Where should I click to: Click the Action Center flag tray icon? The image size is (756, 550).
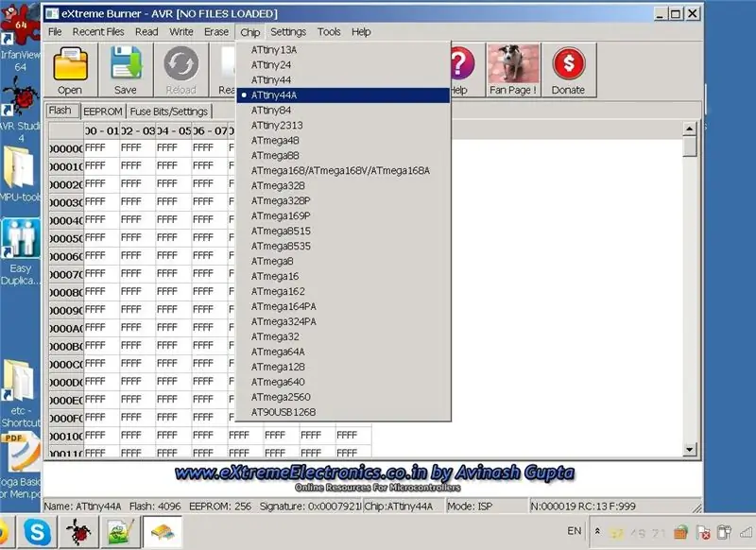click(x=703, y=532)
